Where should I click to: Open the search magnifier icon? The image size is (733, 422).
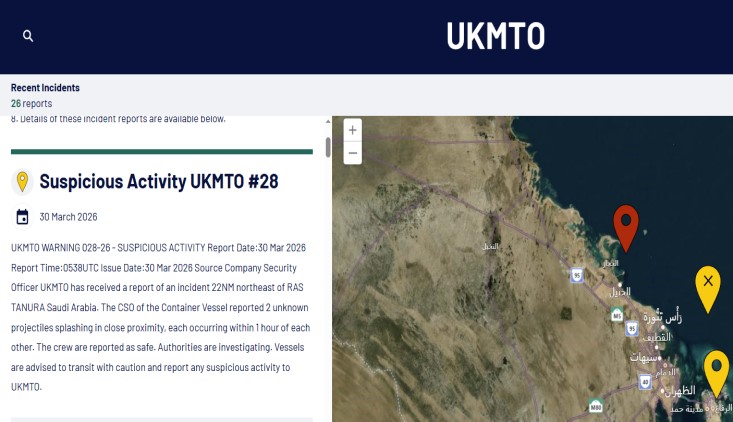(x=28, y=36)
